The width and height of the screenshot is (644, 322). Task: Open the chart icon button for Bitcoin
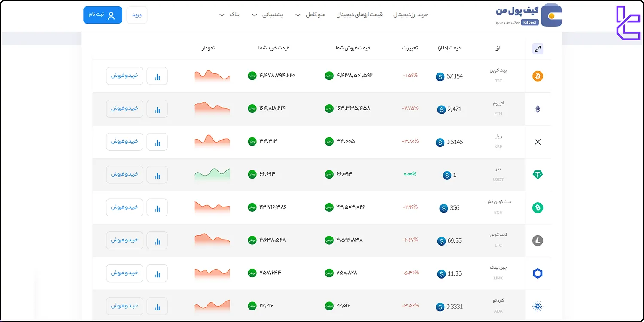(157, 76)
